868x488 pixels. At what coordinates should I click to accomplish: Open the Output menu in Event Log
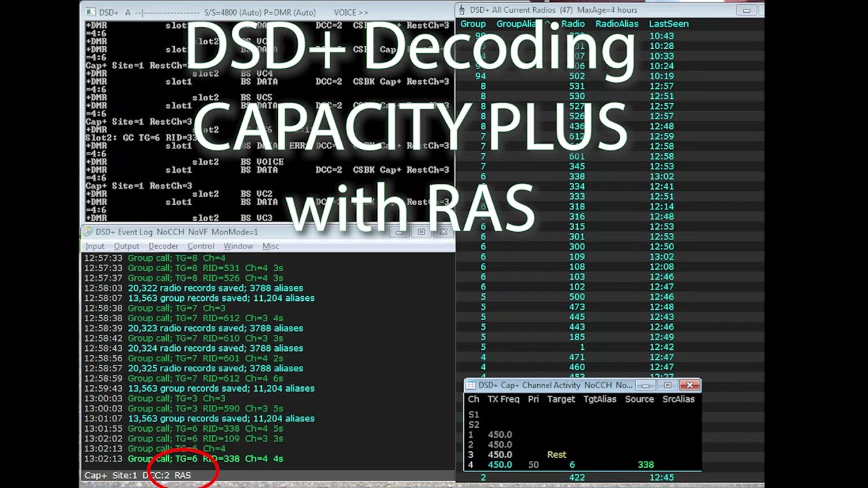coord(126,246)
